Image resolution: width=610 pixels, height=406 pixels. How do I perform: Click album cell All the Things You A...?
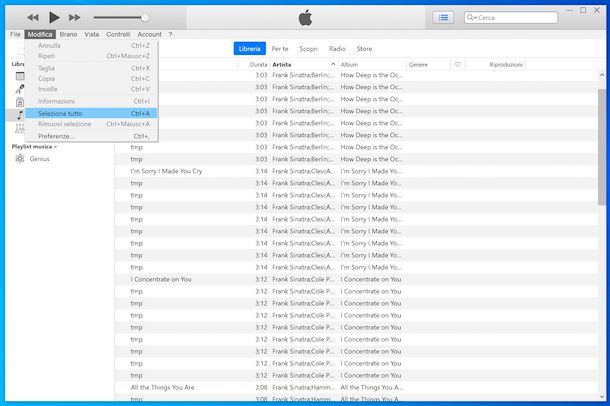(x=372, y=387)
